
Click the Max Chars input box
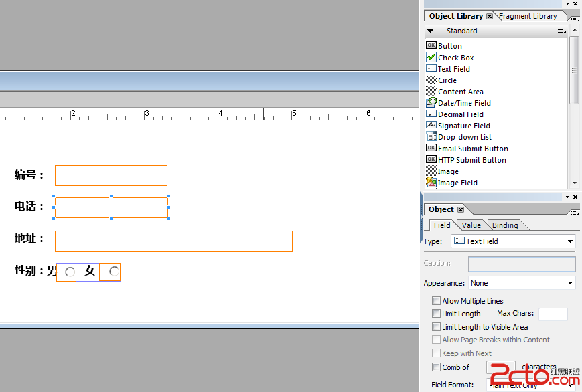pyautogui.click(x=553, y=314)
